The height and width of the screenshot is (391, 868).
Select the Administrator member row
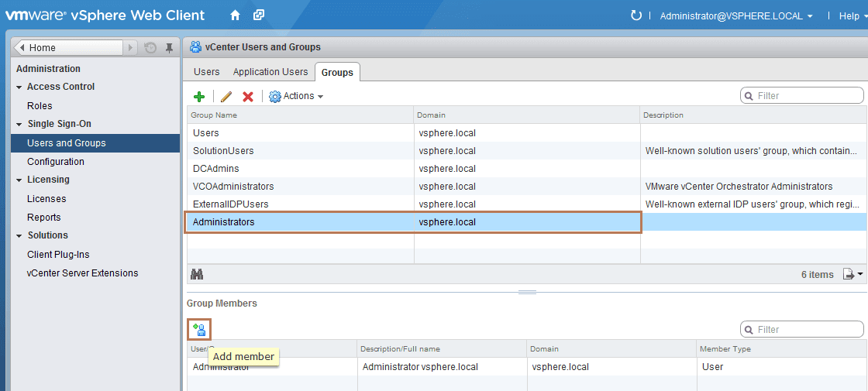pyautogui.click(x=527, y=367)
